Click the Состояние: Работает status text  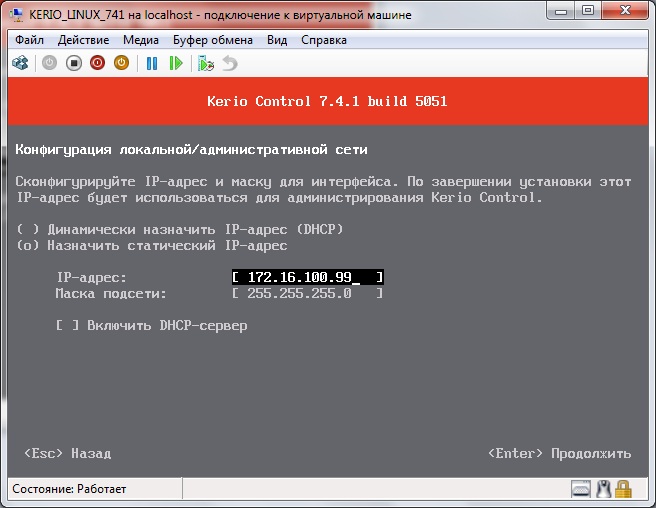pos(69,489)
